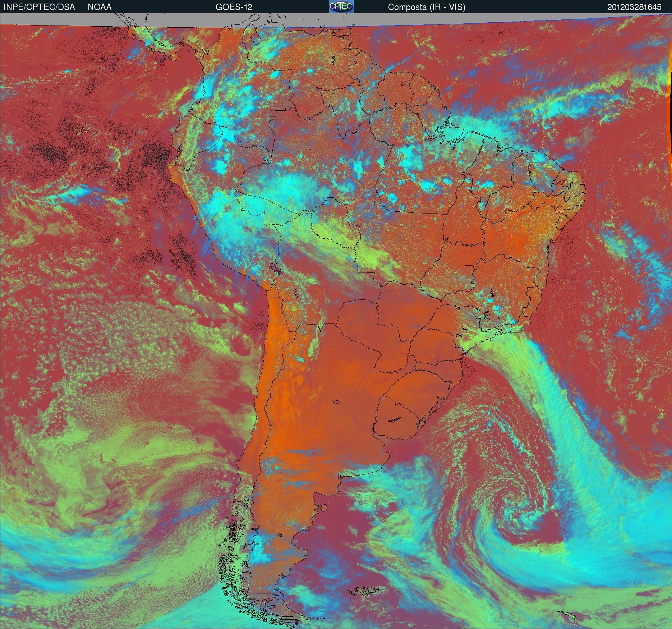The image size is (672, 629).
Task: Select the 'INPE/CPTEC/DSA' header text
Action: 40,7
